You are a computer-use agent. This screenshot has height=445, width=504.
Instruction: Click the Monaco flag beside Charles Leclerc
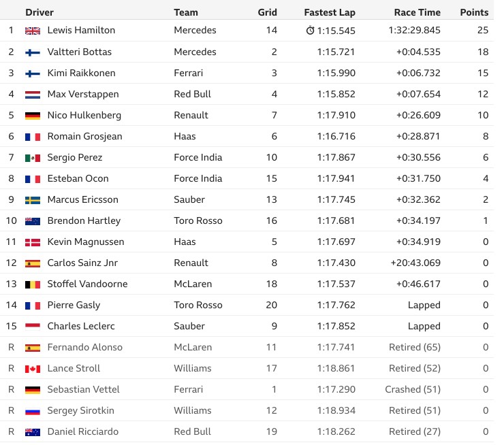(33, 327)
